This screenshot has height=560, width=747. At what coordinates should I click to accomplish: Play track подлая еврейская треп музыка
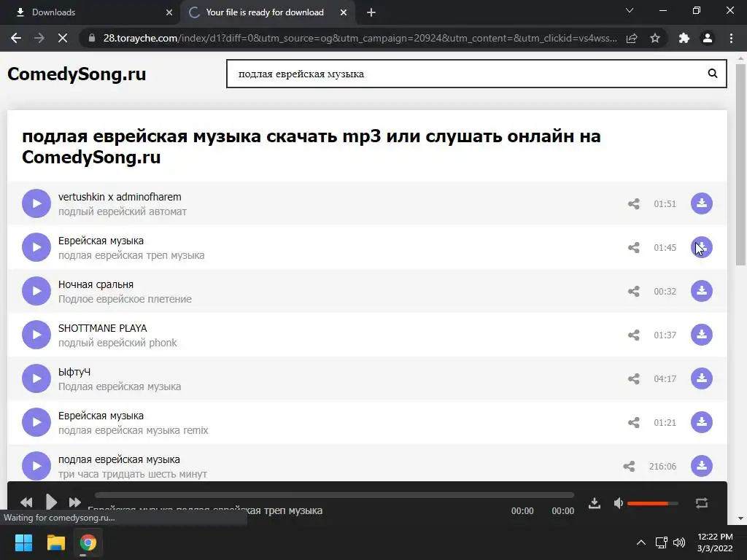pyautogui.click(x=36, y=247)
